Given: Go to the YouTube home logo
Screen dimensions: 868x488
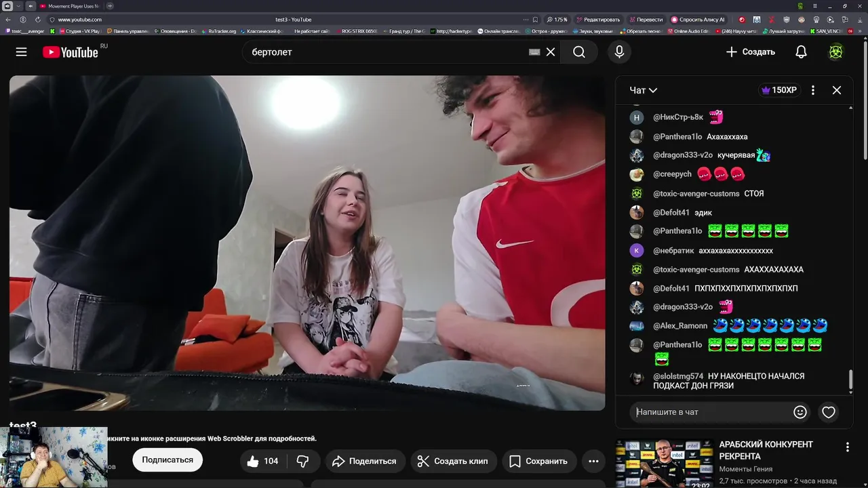Looking at the screenshot, I should (71, 52).
